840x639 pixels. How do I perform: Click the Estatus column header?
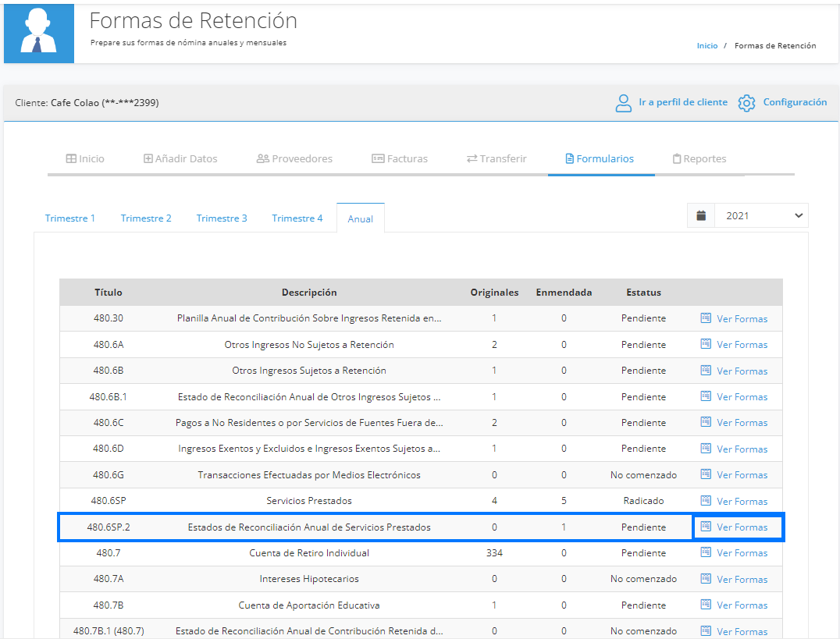(x=643, y=293)
